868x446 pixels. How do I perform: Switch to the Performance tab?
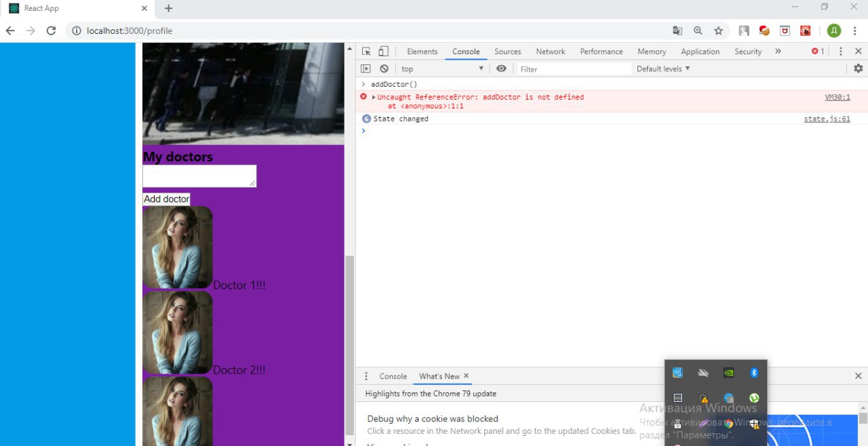tap(601, 52)
